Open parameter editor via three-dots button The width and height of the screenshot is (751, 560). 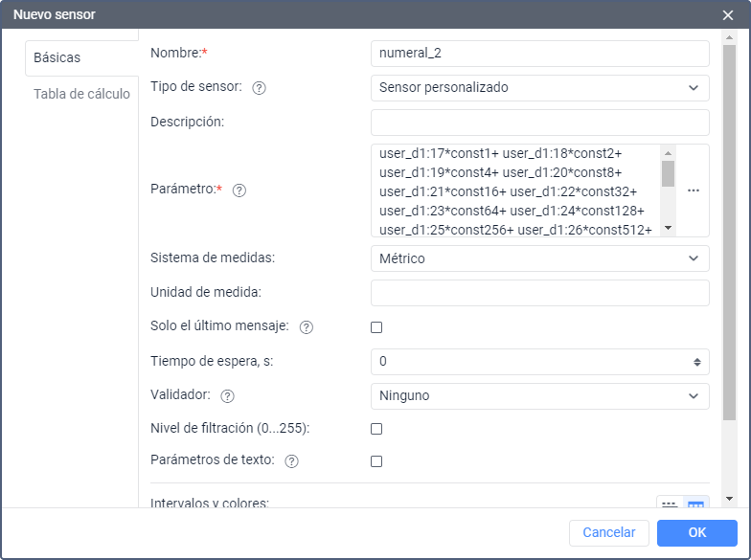tap(694, 190)
